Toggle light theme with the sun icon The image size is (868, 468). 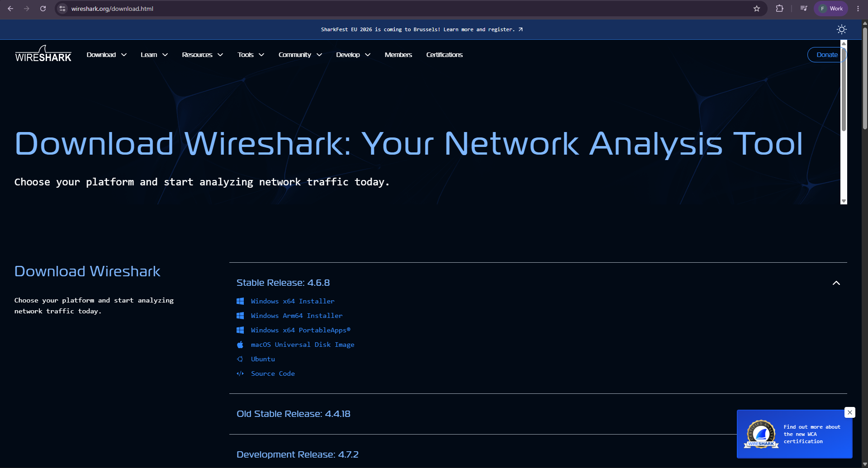click(842, 29)
